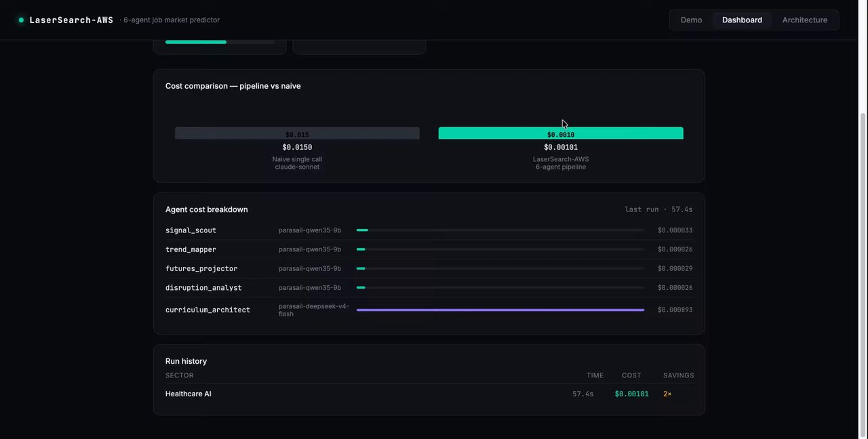Viewport: 868px width, 439px height.
Task: Click the 57.4s time in run history
Action: [x=583, y=394]
